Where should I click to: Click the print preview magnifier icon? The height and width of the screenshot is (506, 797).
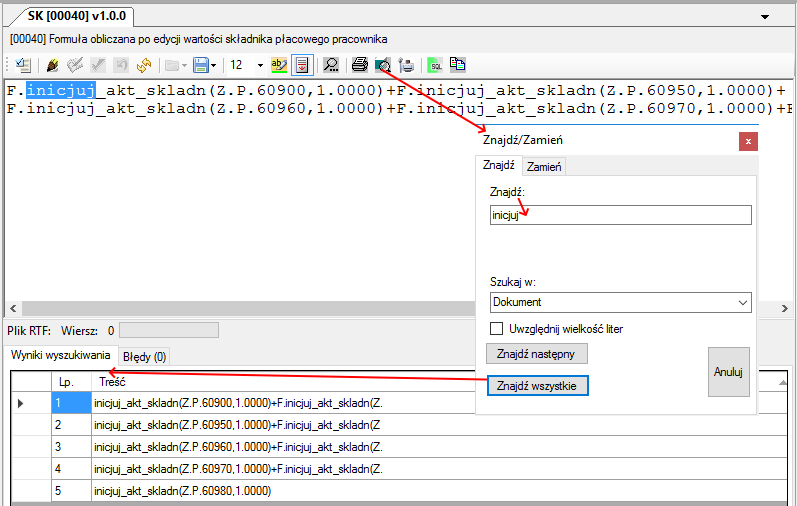click(383, 65)
